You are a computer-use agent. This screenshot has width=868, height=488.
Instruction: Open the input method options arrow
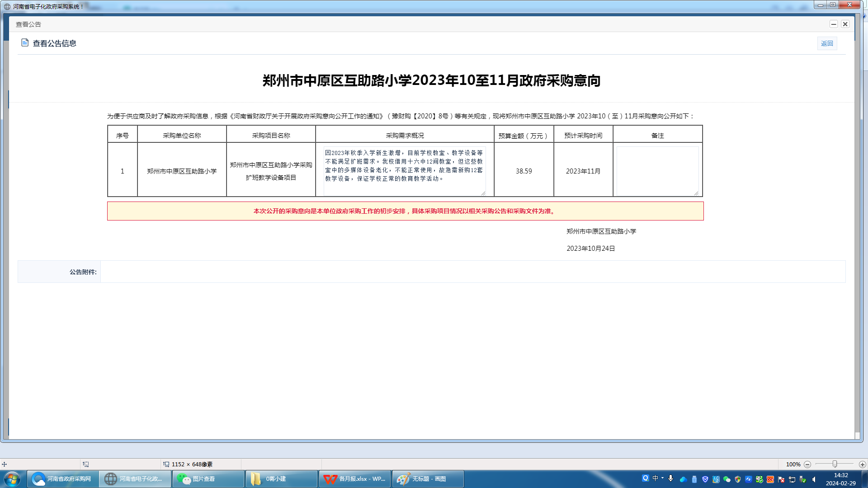pos(662,478)
